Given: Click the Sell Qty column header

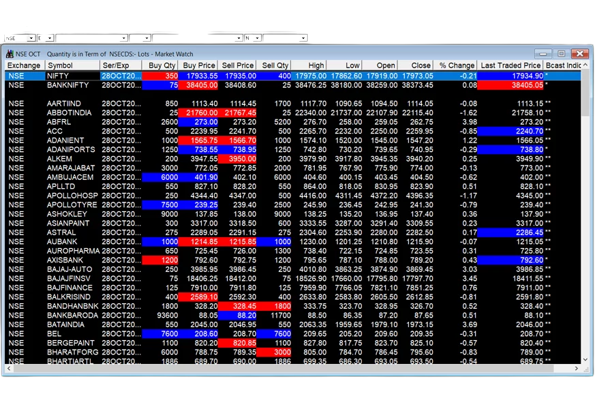Looking at the screenshot, I should pos(274,65).
